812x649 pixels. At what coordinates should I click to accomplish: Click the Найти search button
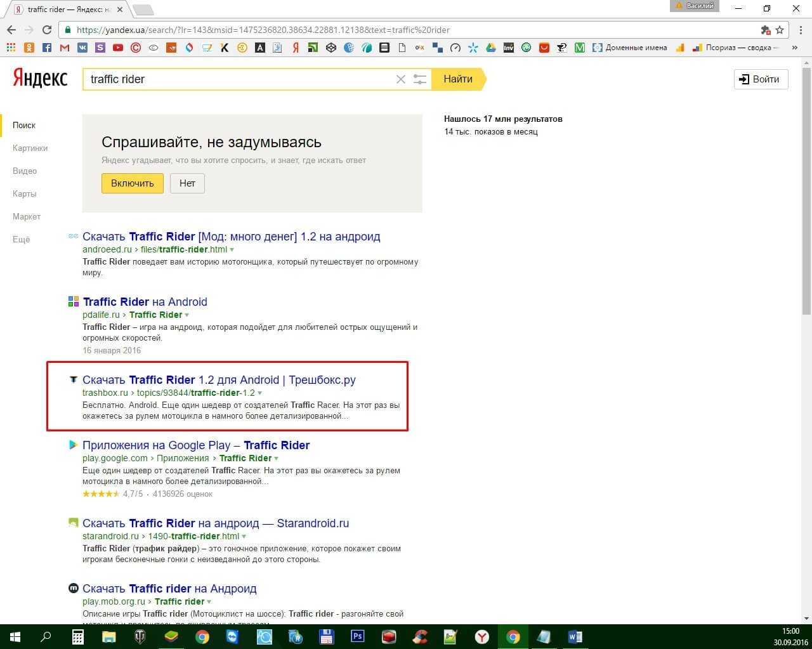[458, 79]
